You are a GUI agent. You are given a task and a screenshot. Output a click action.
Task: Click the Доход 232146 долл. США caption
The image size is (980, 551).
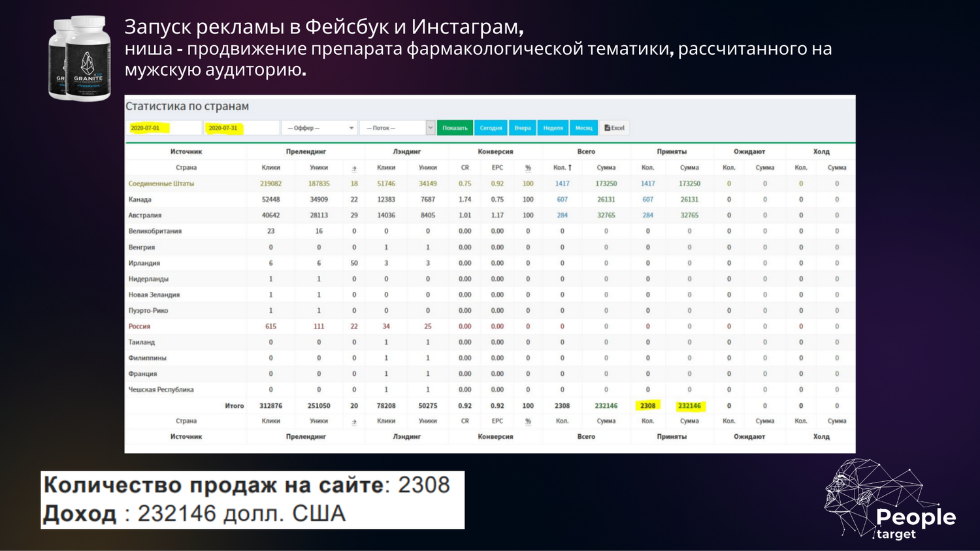click(194, 514)
